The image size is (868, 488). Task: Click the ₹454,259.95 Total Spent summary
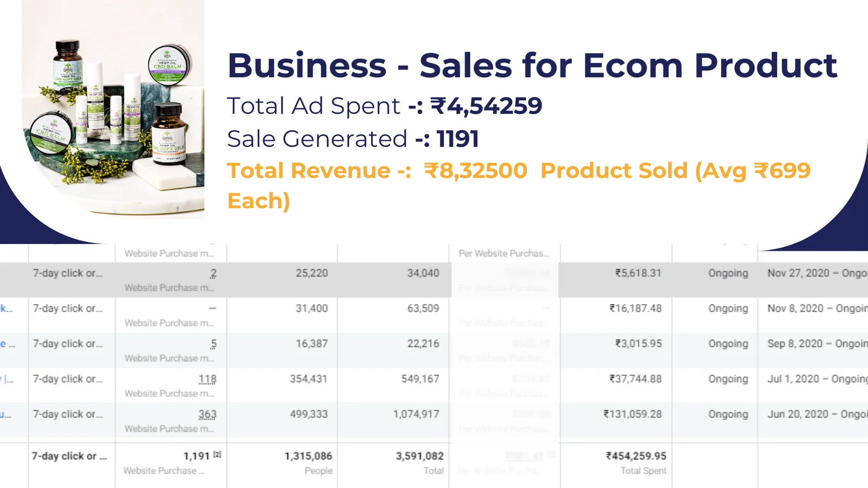pos(636,456)
